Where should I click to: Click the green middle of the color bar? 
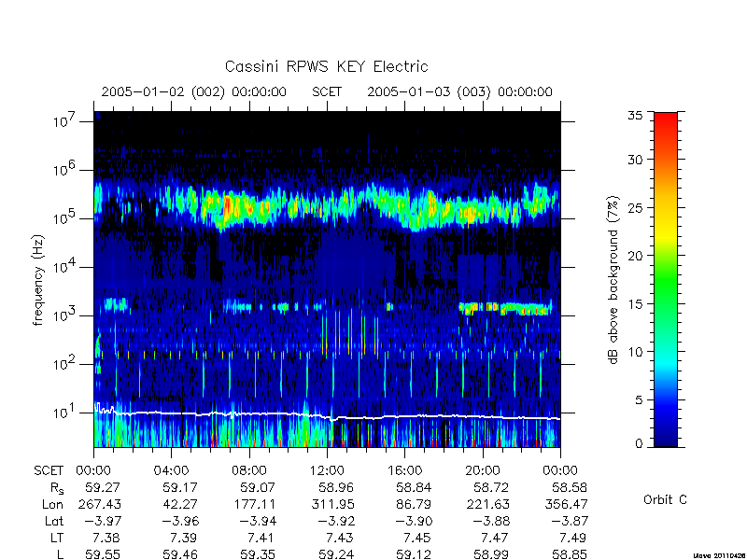coord(666,280)
